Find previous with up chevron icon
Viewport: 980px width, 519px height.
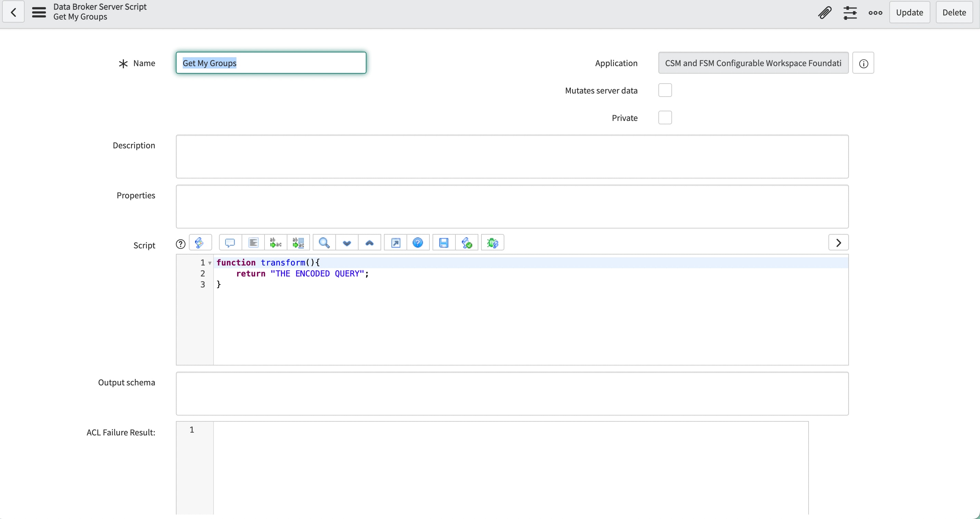click(x=370, y=243)
